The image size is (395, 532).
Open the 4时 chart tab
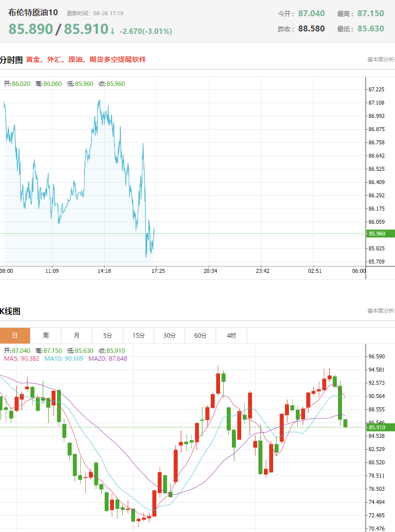tap(231, 336)
